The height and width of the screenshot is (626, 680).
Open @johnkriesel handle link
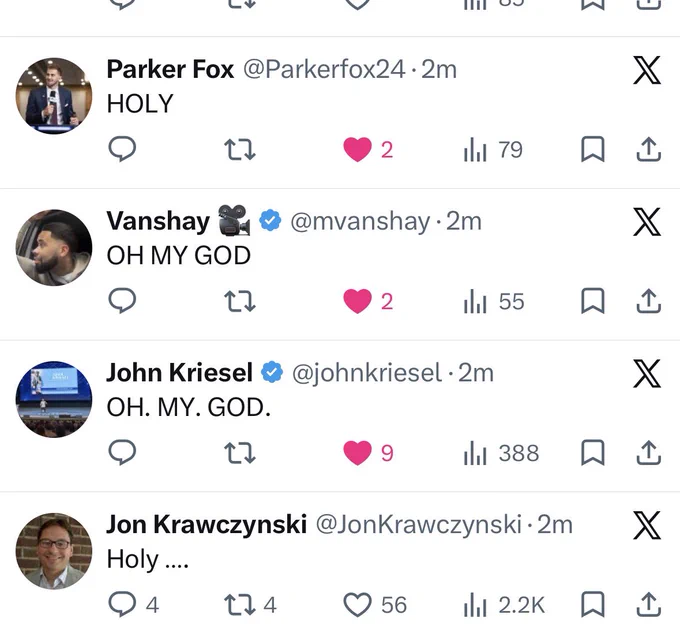[x=367, y=373]
